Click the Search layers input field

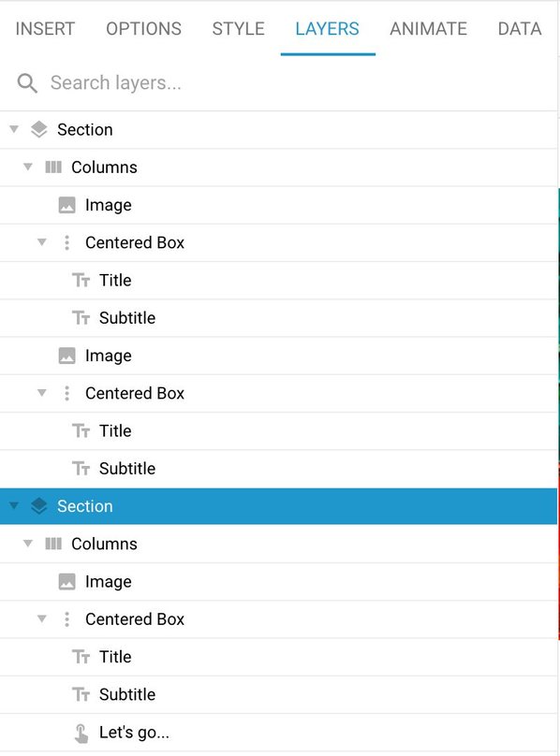point(278,83)
